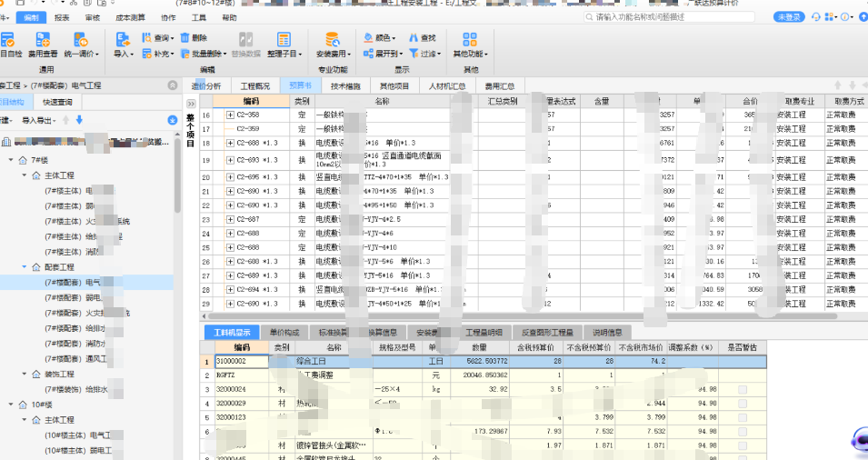Tick 是否暂估 checkbox for row 32000123

[743, 418]
